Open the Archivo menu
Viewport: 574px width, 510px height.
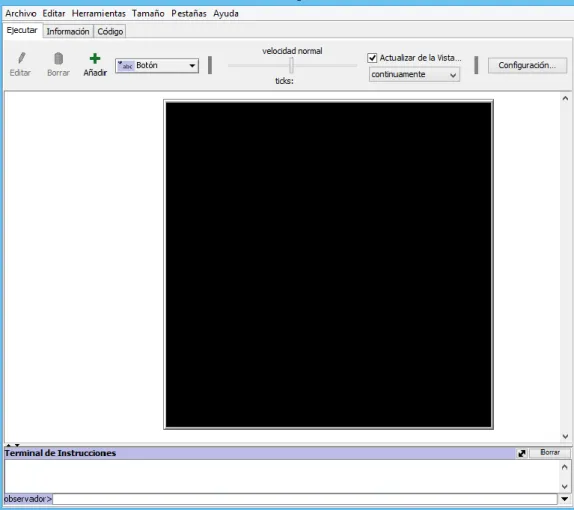[x=21, y=14]
